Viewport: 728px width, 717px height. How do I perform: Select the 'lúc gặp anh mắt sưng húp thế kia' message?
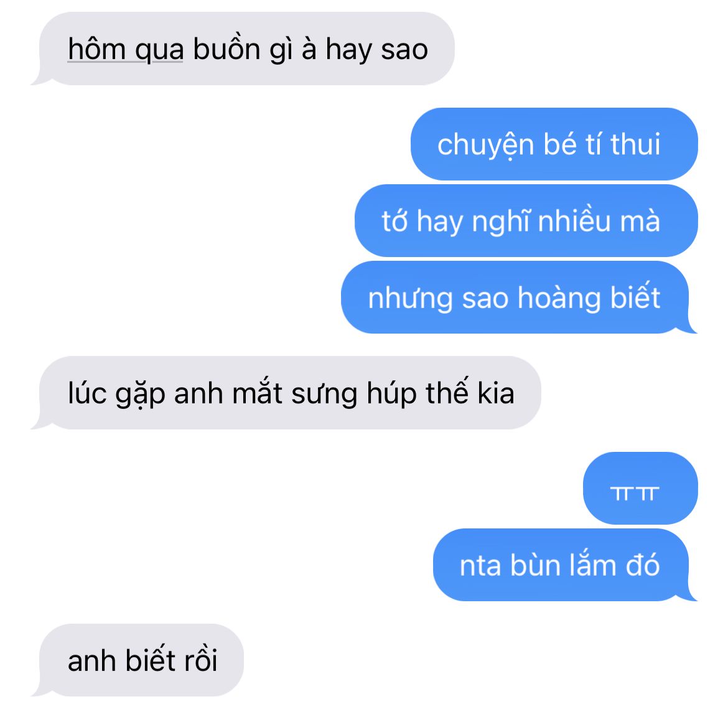pyautogui.click(x=286, y=393)
